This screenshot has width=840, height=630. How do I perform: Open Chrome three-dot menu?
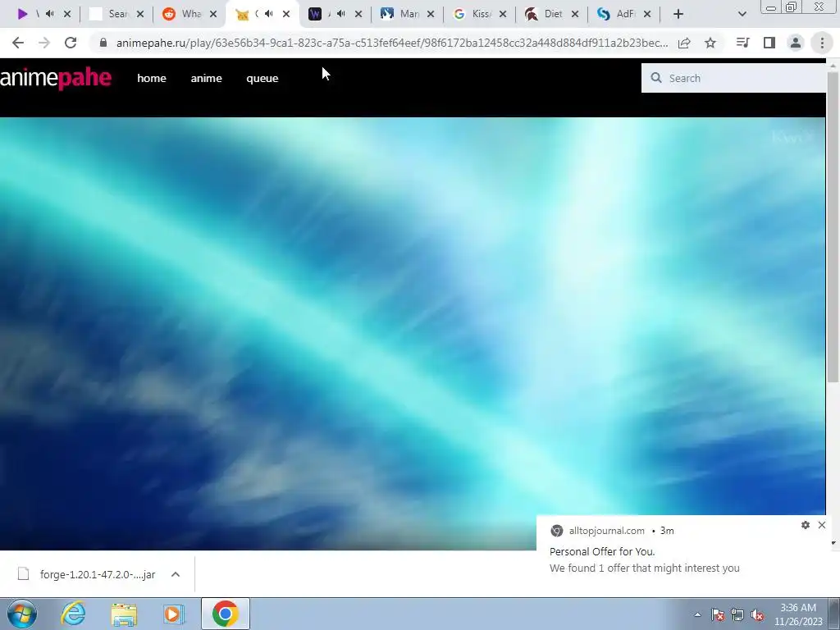coord(822,43)
